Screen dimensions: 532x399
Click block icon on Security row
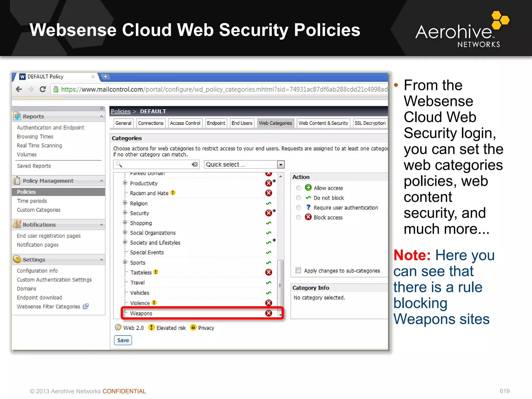268,213
